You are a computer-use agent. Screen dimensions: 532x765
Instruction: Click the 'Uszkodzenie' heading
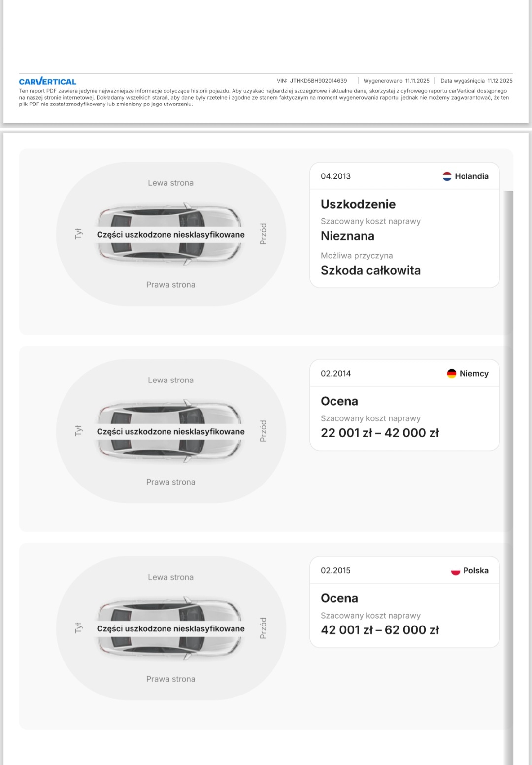(358, 204)
